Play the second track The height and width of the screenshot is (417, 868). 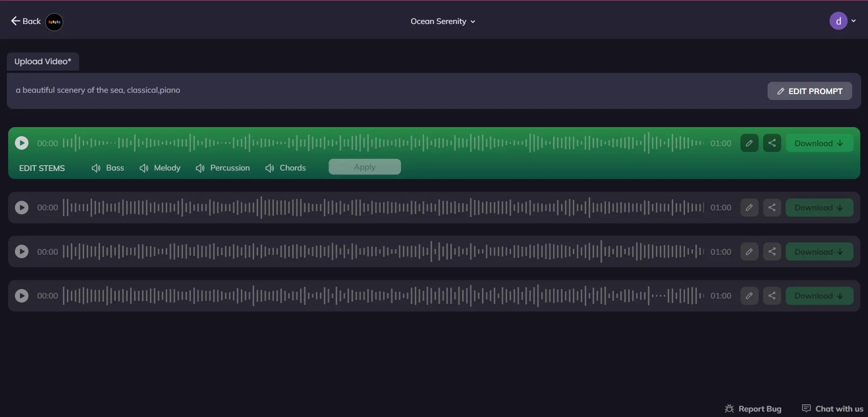click(x=22, y=208)
